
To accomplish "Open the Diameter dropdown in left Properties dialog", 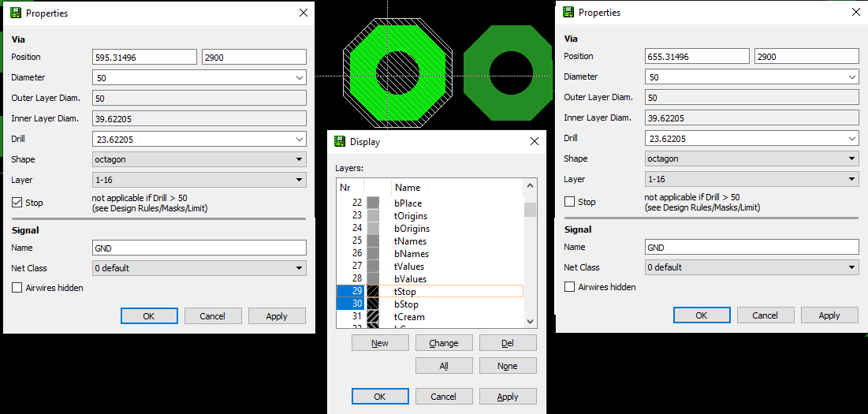I will pos(299,78).
